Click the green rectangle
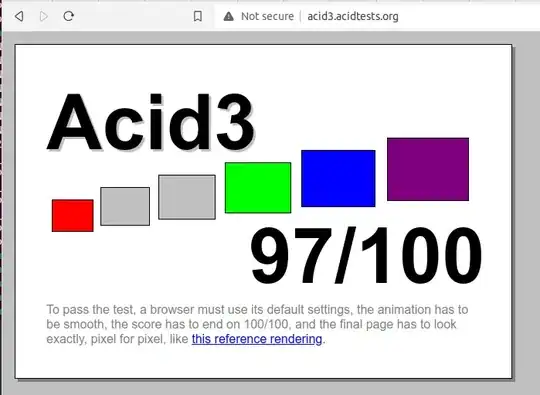 pos(258,188)
